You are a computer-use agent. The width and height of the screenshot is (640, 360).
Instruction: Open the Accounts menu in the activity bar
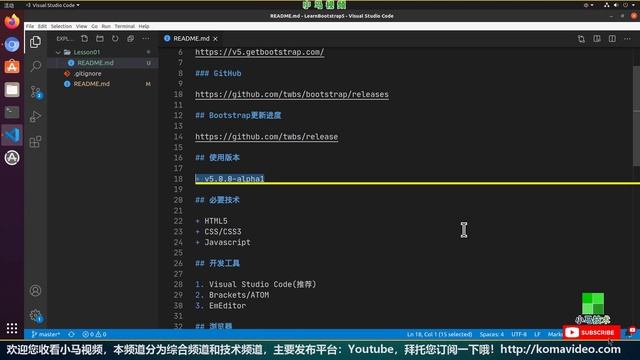point(36,291)
